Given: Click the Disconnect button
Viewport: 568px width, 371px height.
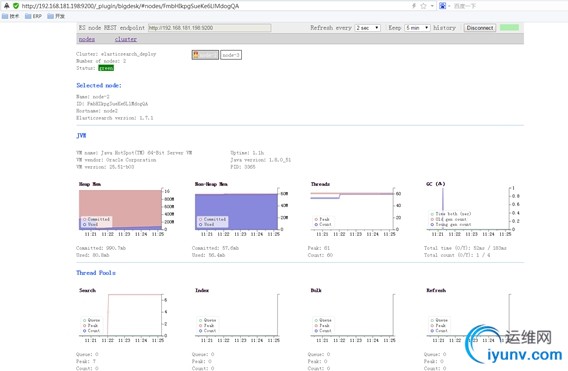Looking at the screenshot, I should coord(480,28).
